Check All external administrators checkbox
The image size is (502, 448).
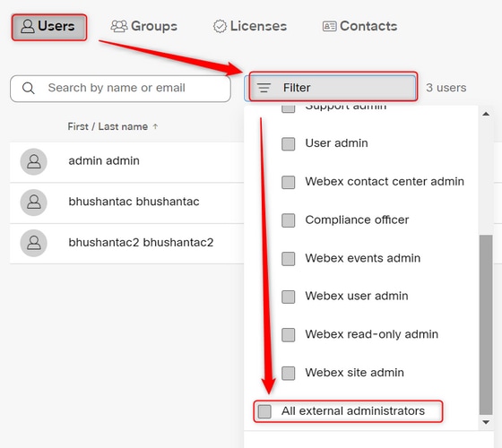coord(264,411)
